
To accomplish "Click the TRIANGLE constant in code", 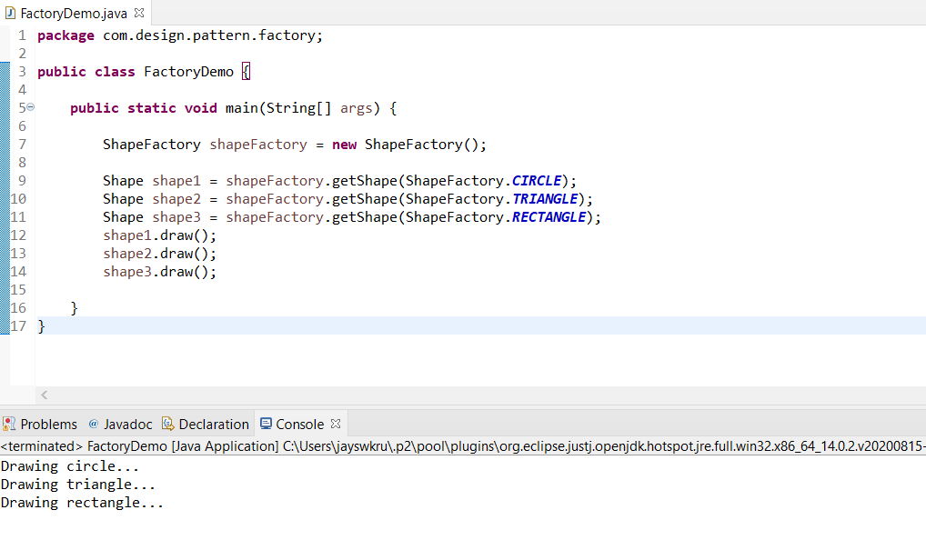I will (545, 199).
